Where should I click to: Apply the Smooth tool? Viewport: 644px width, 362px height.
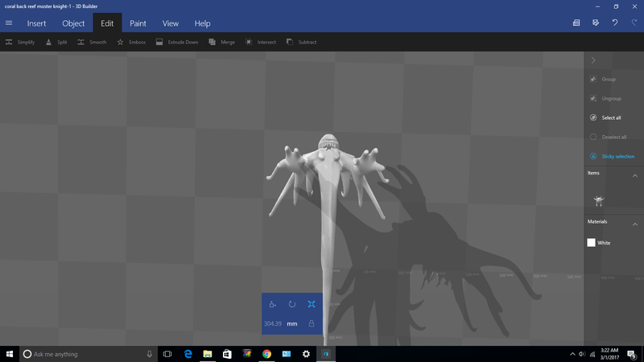click(x=92, y=42)
